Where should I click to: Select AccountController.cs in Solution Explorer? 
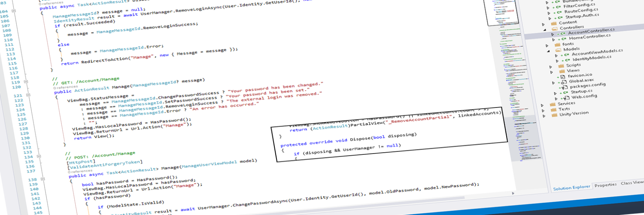tap(591, 32)
